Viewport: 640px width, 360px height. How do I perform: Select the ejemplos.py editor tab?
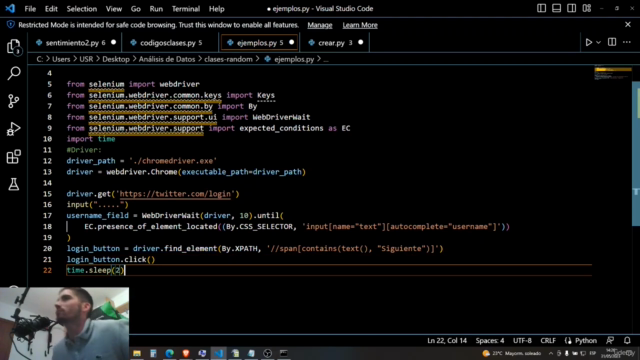click(260, 42)
